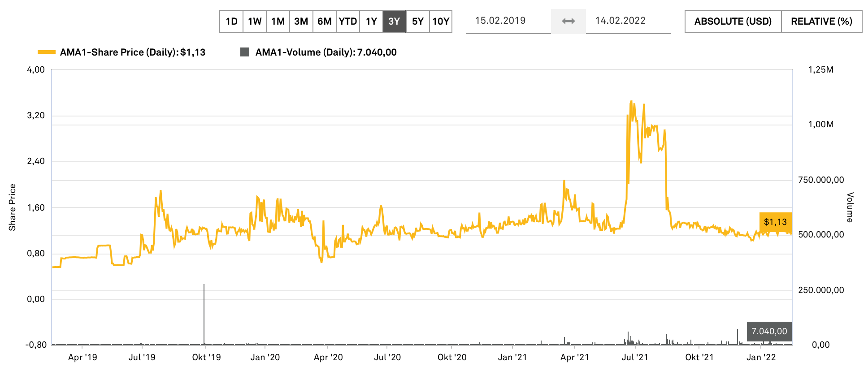Show year-to-date with YTD
Screen dimensions: 868x371
tap(348, 22)
